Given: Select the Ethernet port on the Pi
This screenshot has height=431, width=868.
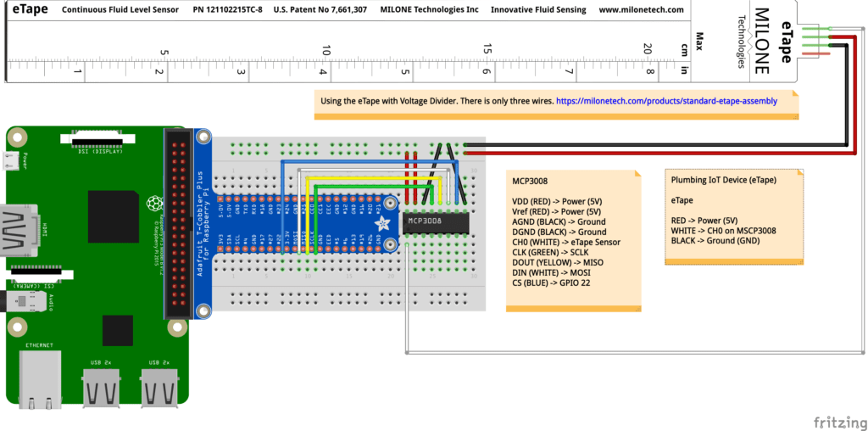Looking at the screenshot, I should click(40, 378).
